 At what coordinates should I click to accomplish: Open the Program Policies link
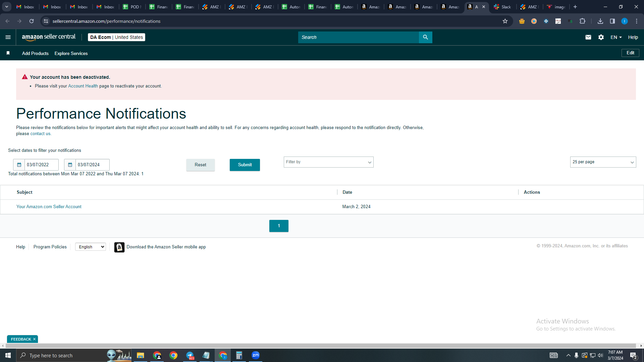click(50, 247)
